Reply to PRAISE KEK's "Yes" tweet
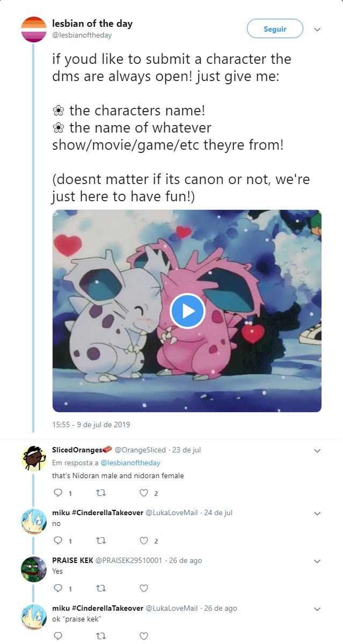Viewport: 343px width, 644px height. click(x=58, y=588)
